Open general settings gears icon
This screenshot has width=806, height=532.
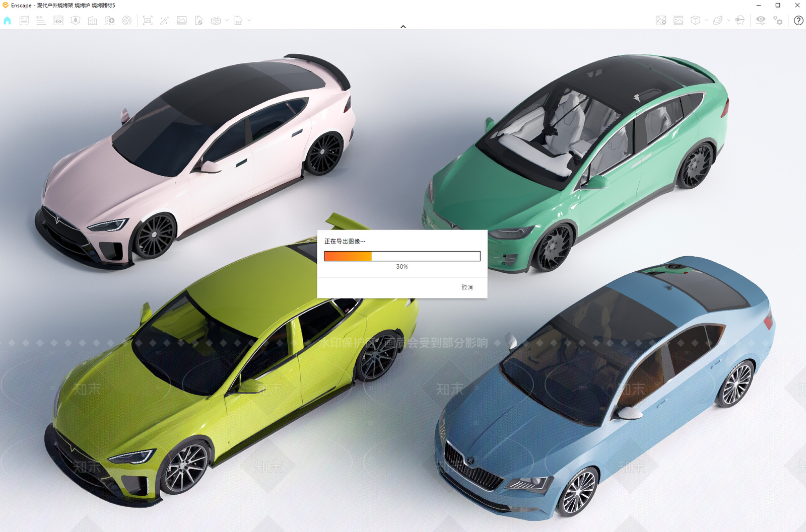pos(778,21)
